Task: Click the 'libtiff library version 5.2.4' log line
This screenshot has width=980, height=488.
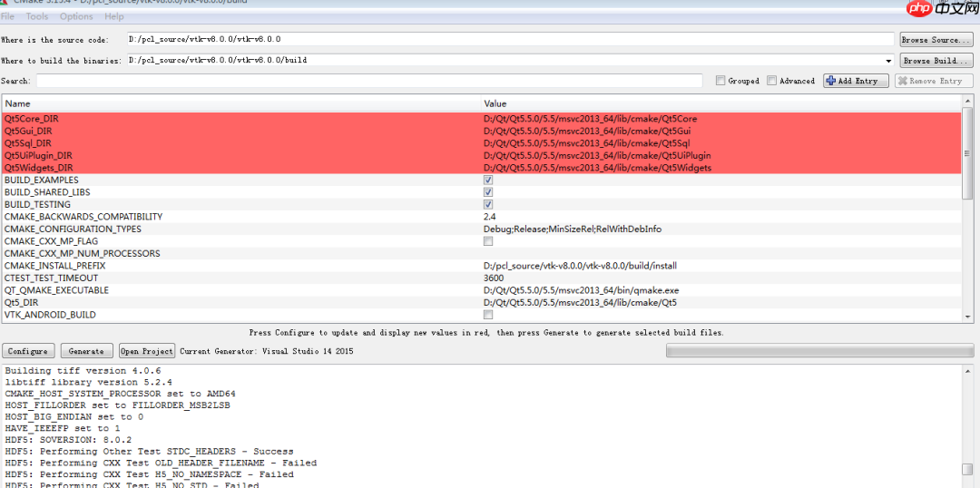Action: (89, 382)
